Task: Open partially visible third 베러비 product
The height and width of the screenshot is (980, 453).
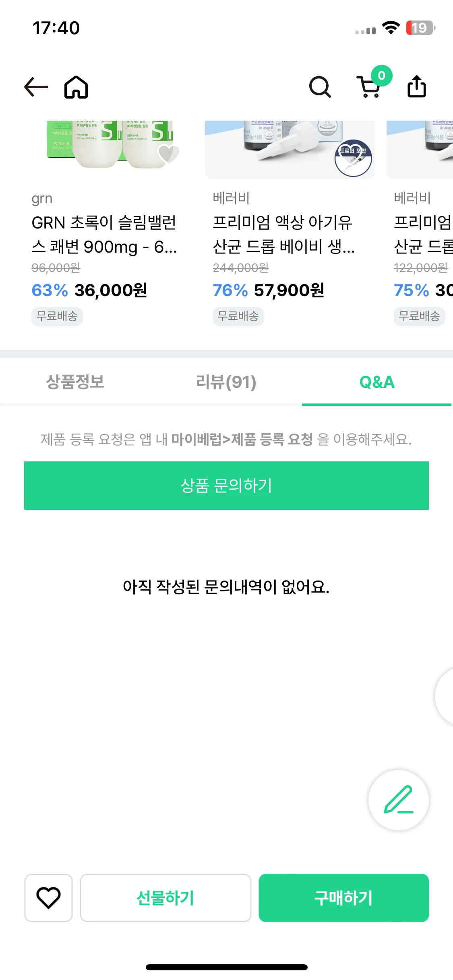Action: [422, 235]
